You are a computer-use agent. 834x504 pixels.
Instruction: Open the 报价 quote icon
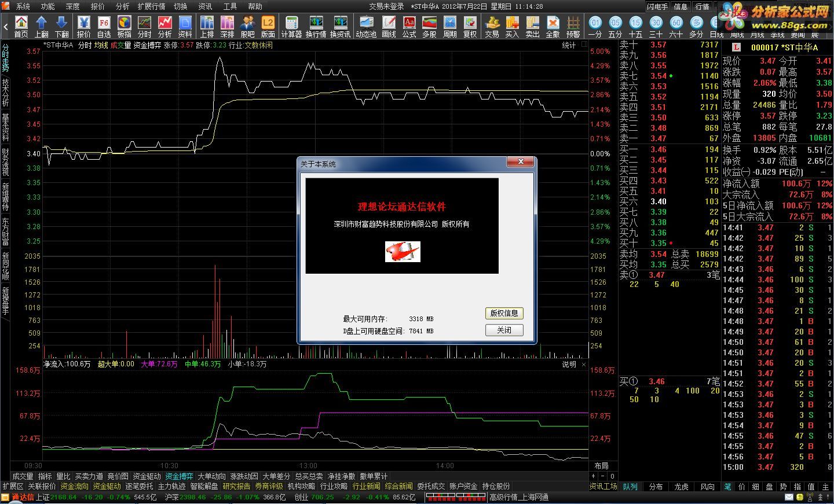(x=84, y=27)
